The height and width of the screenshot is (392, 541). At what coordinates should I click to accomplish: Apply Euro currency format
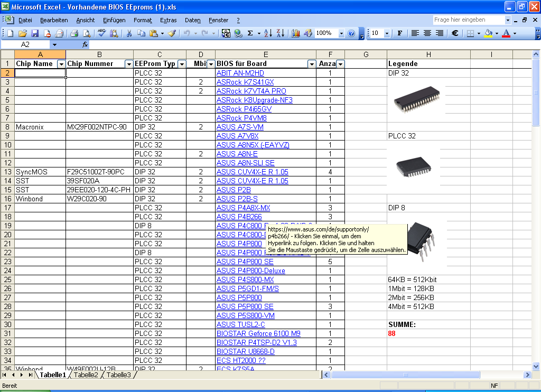(x=455, y=33)
